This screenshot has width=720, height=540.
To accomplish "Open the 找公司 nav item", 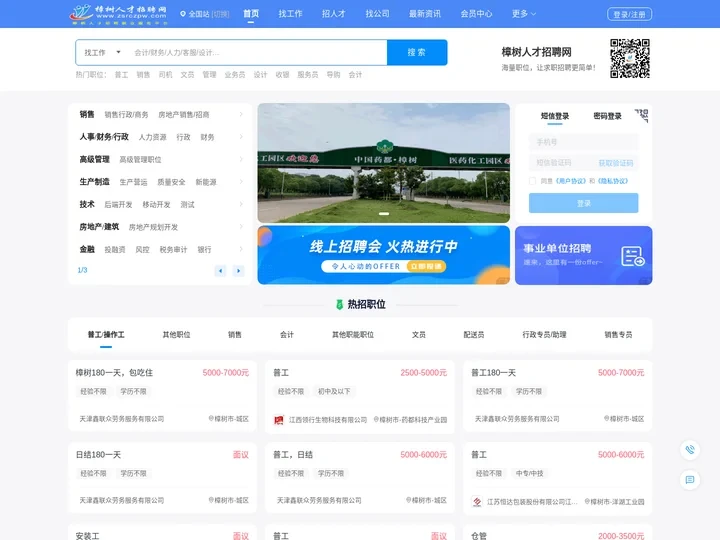I will click(377, 14).
